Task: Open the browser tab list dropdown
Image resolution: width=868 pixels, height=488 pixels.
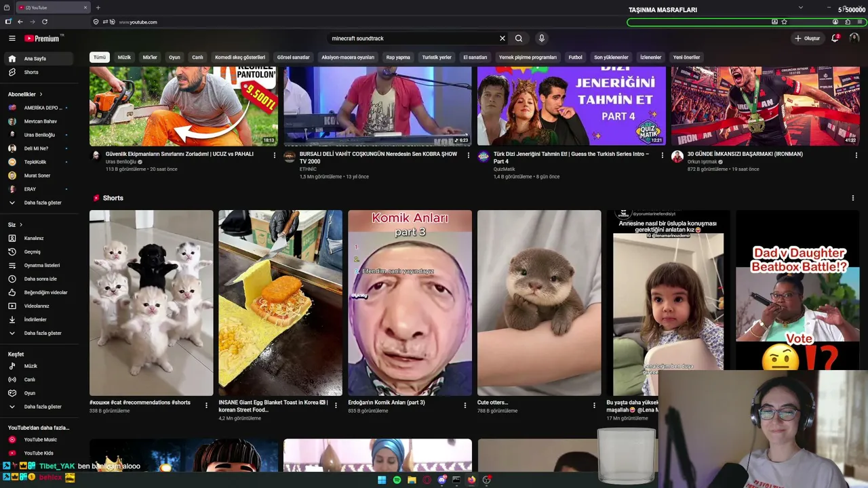Action: [801, 7]
